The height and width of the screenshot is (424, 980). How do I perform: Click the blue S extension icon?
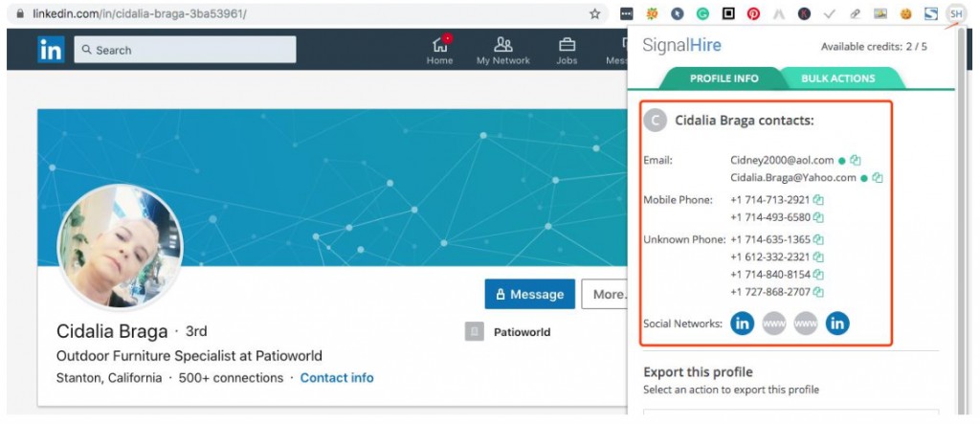pyautogui.click(x=931, y=13)
